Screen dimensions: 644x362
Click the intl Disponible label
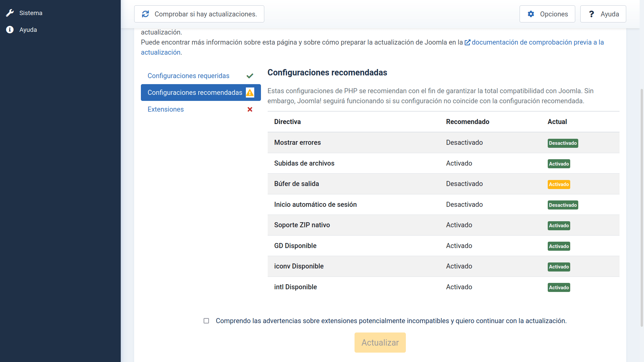click(x=296, y=287)
